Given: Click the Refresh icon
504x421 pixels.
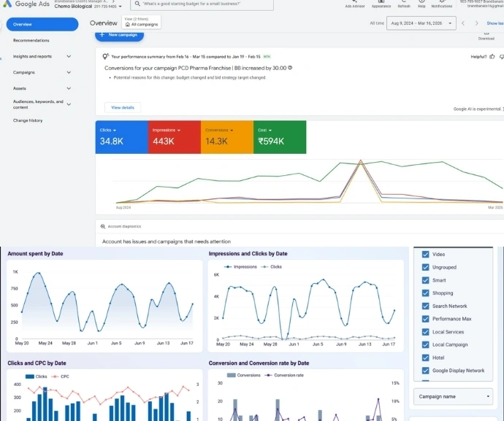Looking at the screenshot, I should coord(404,3).
